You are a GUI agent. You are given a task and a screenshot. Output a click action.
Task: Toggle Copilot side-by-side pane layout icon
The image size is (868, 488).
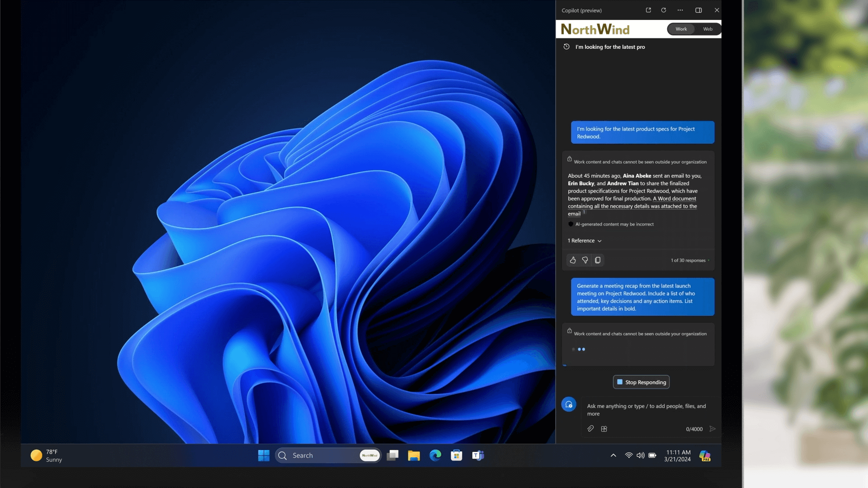tap(698, 10)
